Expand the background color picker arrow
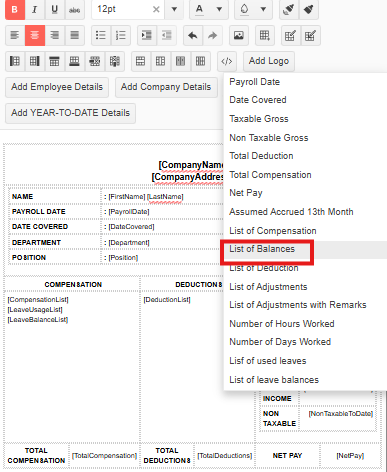Viewport: 387px width, 472px height. [x=263, y=10]
